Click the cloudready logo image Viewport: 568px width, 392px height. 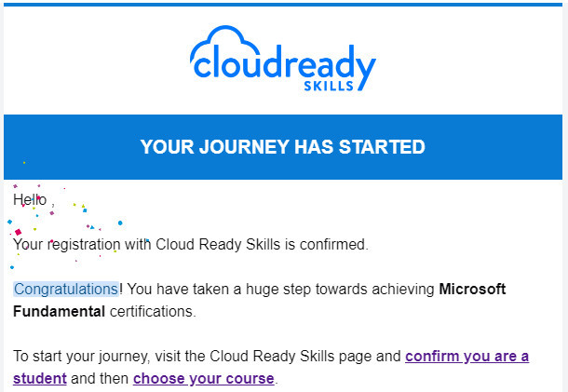click(x=283, y=58)
